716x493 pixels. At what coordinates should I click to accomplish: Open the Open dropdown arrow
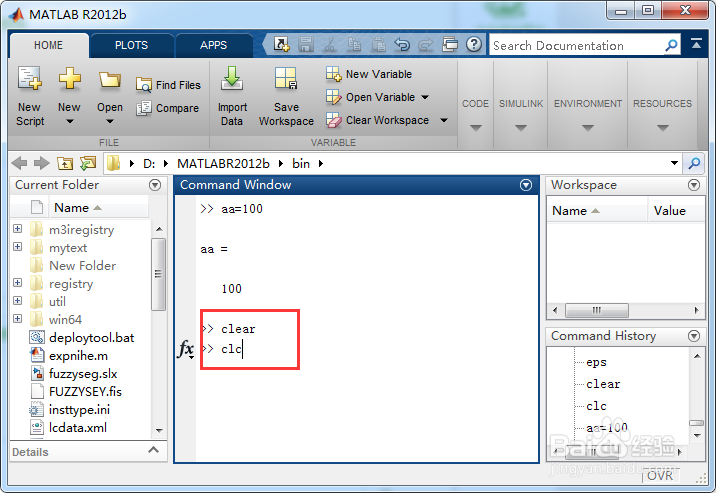110,121
